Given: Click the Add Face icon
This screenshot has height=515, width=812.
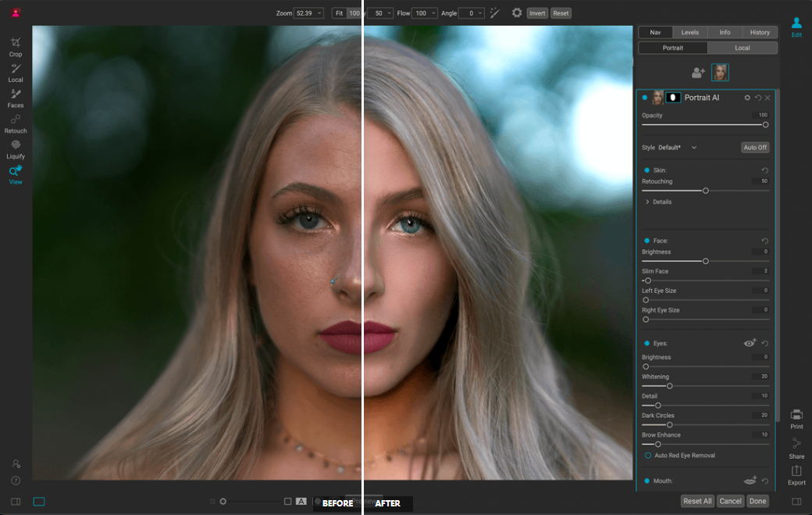Looking at the screenshot, I should point(698,73).
